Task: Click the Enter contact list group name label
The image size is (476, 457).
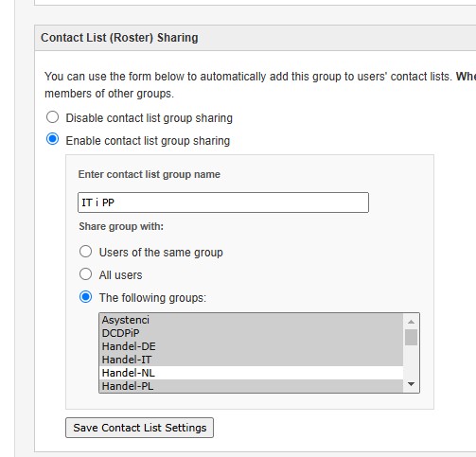Action: [150, 174]
